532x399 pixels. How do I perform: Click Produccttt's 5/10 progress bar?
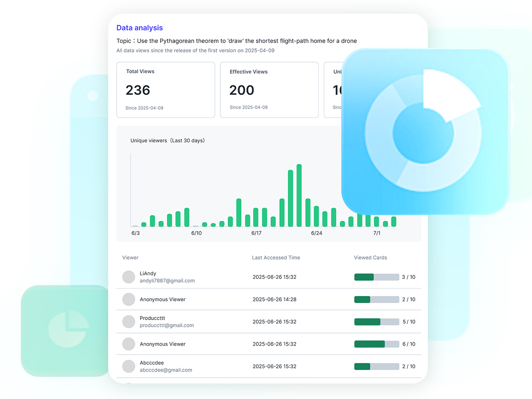[x=376, y=321]
